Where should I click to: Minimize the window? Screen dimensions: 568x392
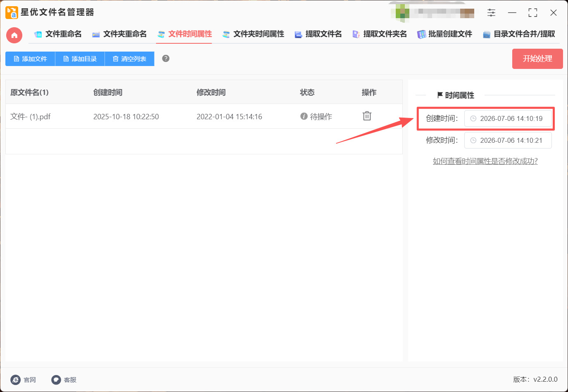coord(512,13)
